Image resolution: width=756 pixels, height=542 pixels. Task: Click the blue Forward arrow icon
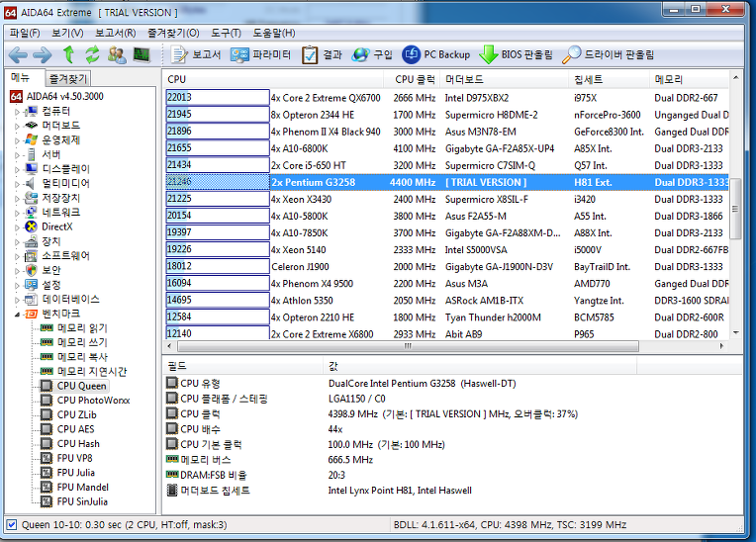pos(43,55)
